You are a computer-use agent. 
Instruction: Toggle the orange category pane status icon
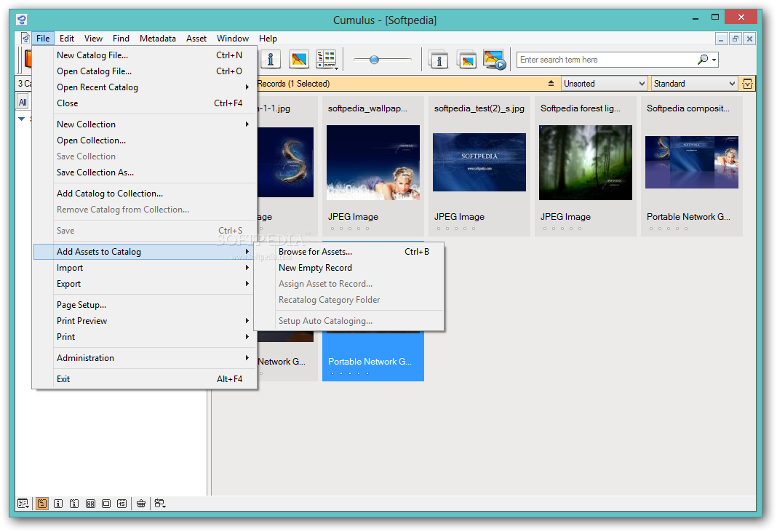pyautogui.click(x=42, y=503)
